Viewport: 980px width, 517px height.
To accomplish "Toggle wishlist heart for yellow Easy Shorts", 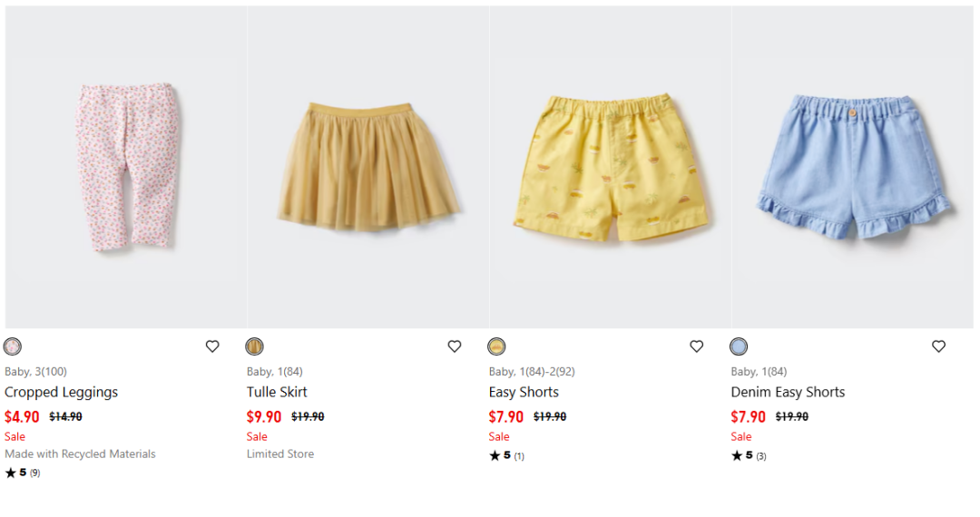I will pyautogui.click(x=697, y=346).
